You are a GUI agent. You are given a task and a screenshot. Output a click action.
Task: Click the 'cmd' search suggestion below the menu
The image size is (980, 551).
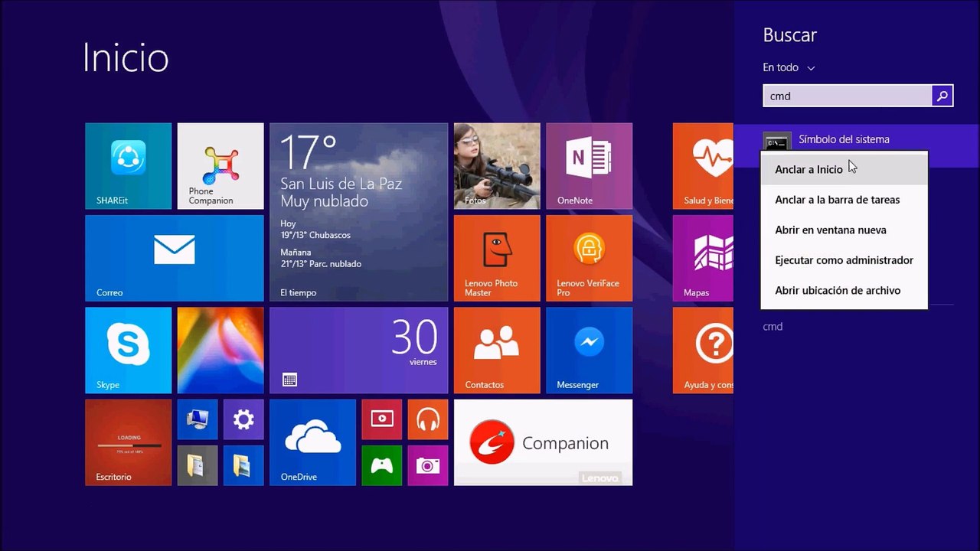pyautogui.click(x=773, y=327)
